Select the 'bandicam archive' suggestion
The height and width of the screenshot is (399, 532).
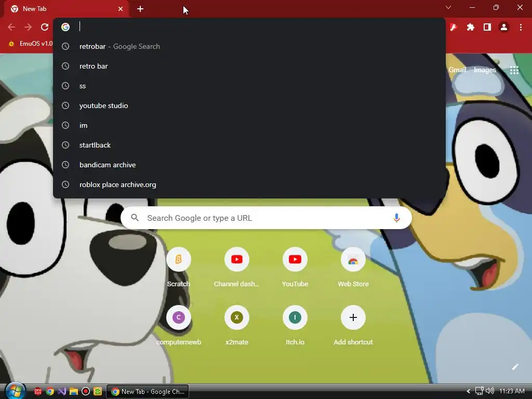[249, 165]
